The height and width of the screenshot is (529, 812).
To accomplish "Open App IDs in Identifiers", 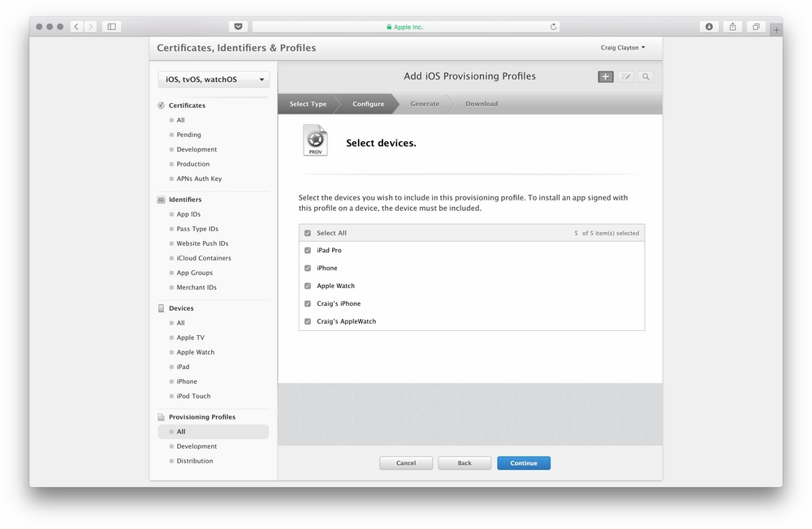I will (188, 214).
